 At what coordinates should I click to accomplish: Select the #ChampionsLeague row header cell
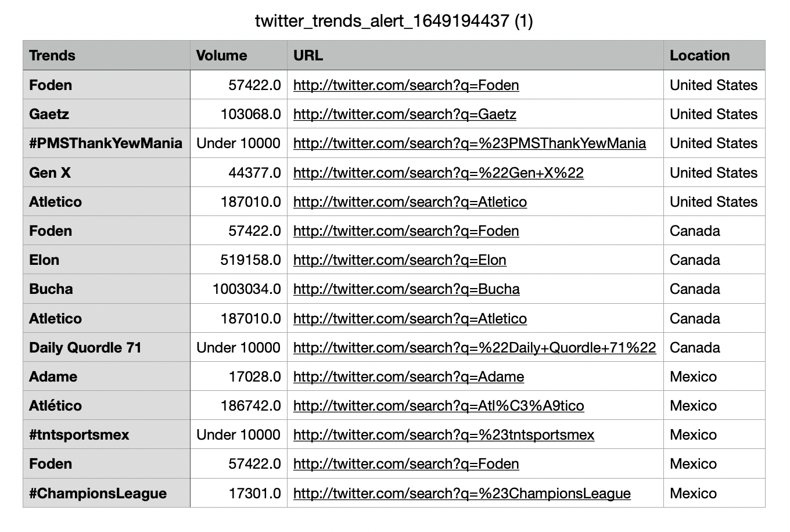click(106, 494)
